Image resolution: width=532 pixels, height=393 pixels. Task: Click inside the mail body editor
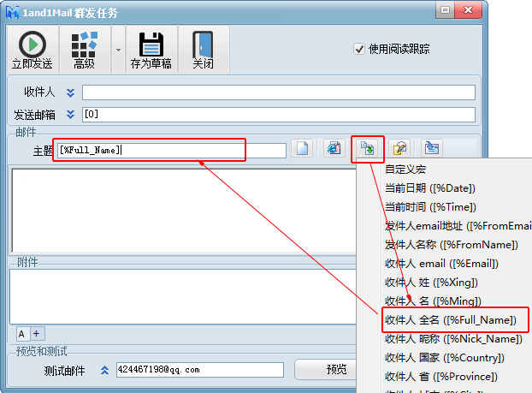(184, 211)
